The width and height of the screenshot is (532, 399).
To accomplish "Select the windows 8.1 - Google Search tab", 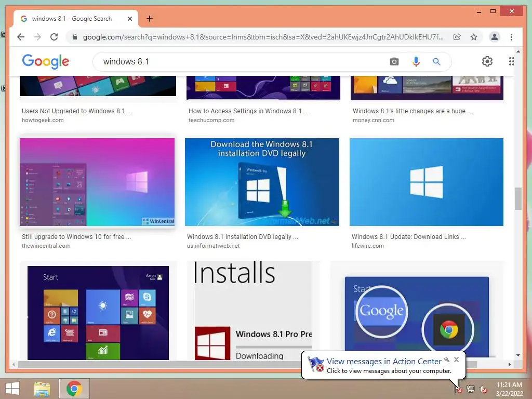I will pos(76,19).
